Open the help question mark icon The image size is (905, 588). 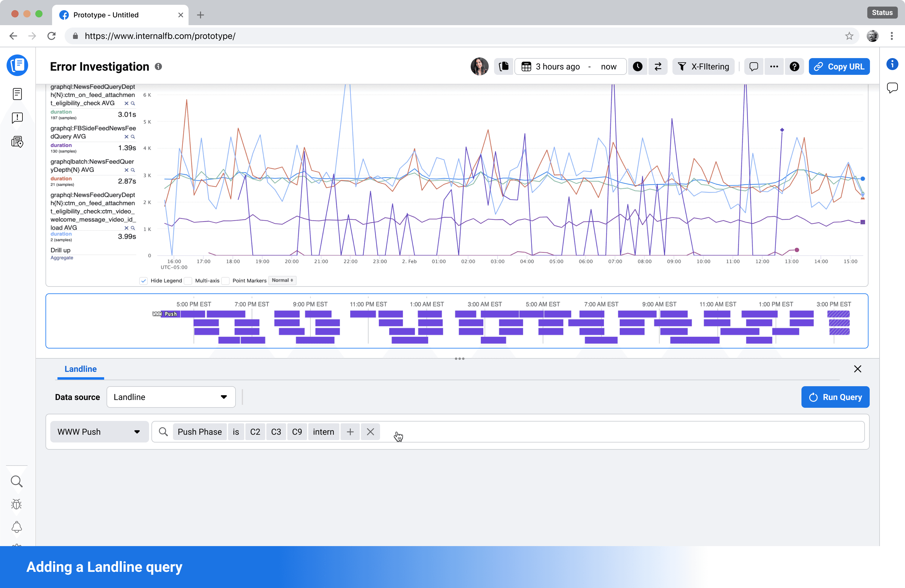pyautogui.click(x=794, y=66)
